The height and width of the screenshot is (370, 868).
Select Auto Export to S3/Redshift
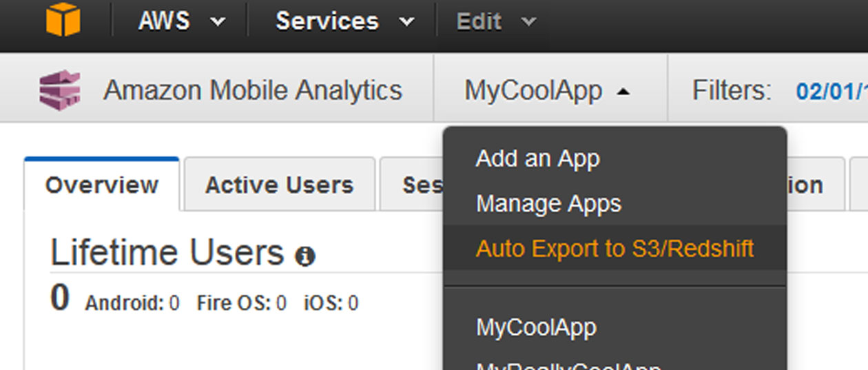tap(614, 248)
